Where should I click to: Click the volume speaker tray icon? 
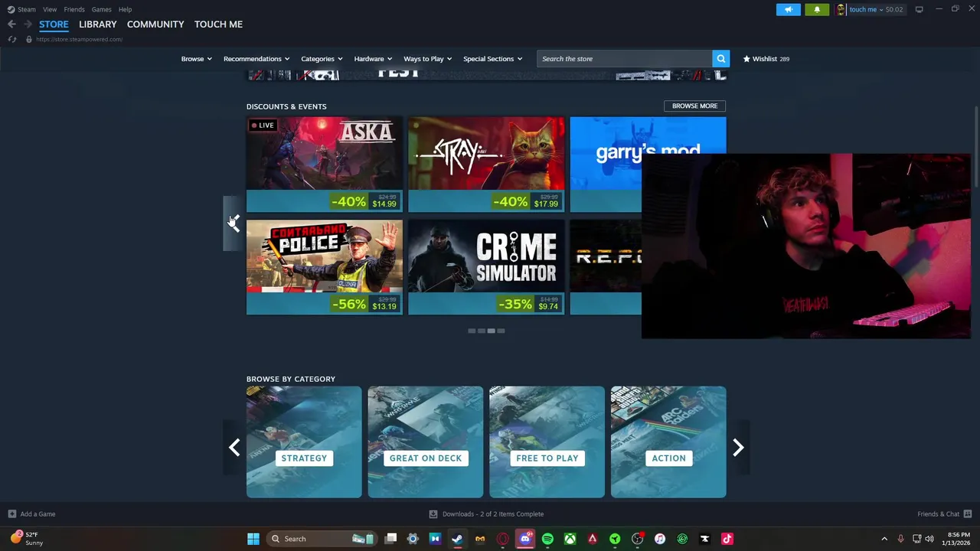click(929, 539)
